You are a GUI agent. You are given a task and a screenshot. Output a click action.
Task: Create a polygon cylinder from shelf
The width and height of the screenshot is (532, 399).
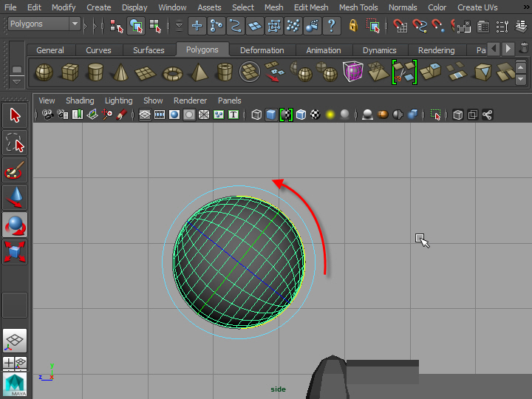[95, 72]
